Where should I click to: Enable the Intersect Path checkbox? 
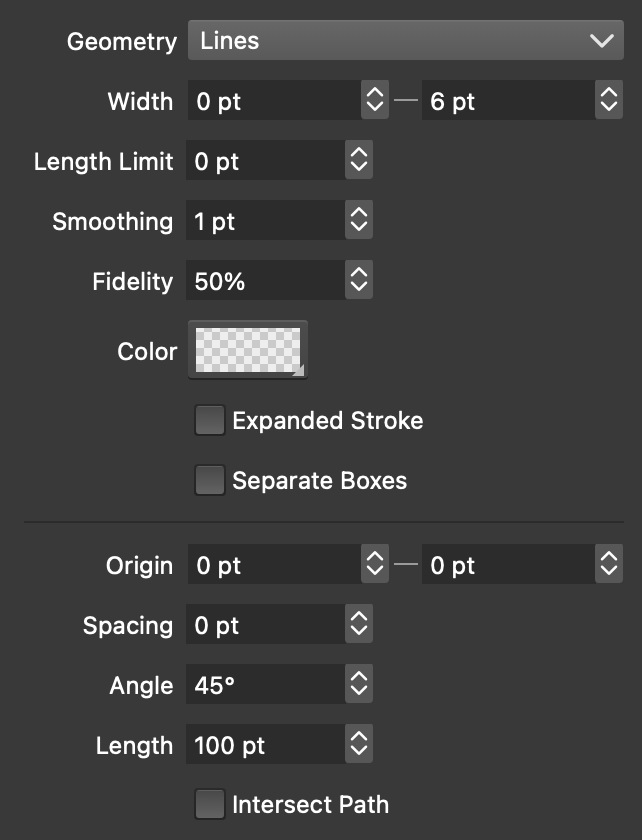coord(209,804)
